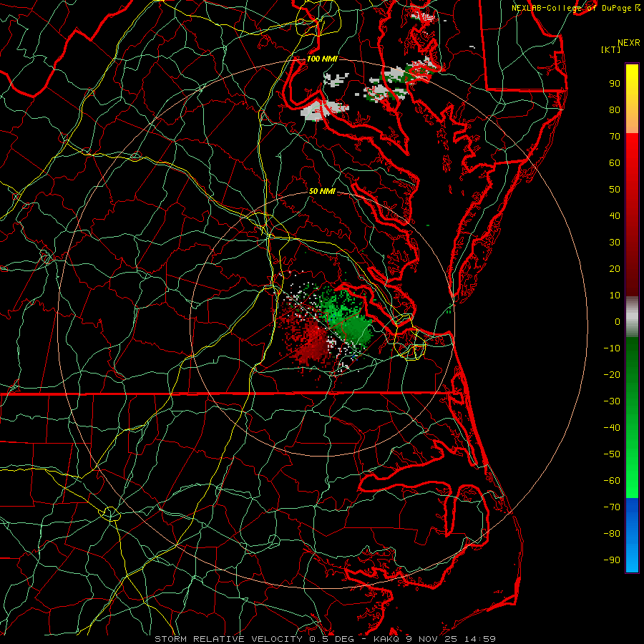Image resolution: width=644 pixels, height=644 pixels.
Task: Click the red outbound velocity echo cluster
Action: tap(309, 338)
